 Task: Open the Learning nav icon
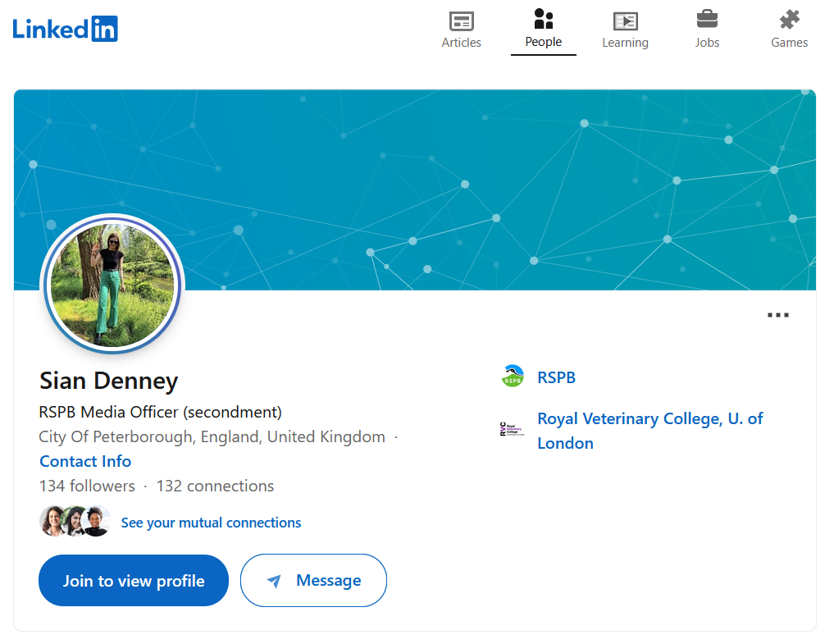click(x=625, y=21)
